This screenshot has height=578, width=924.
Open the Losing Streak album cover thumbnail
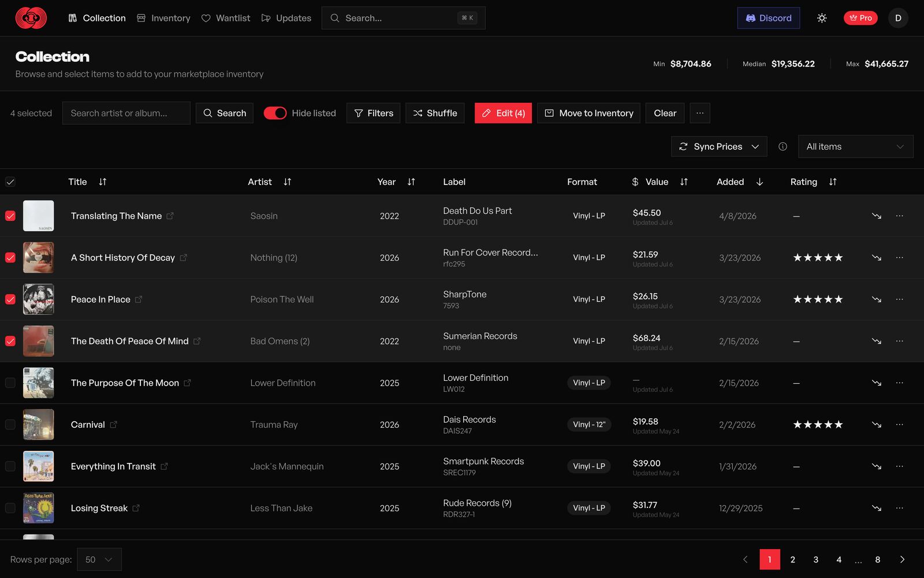[x=38, y=508]
